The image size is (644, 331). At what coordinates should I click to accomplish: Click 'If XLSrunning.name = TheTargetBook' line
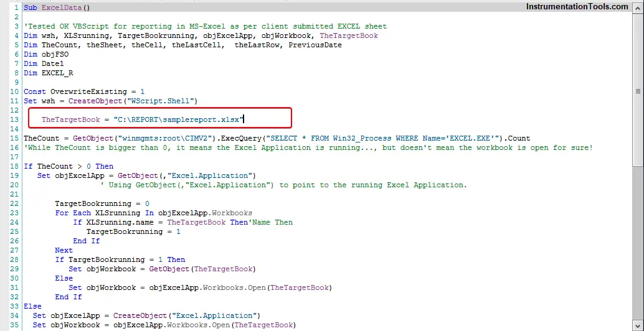click(x=182, y=222)
